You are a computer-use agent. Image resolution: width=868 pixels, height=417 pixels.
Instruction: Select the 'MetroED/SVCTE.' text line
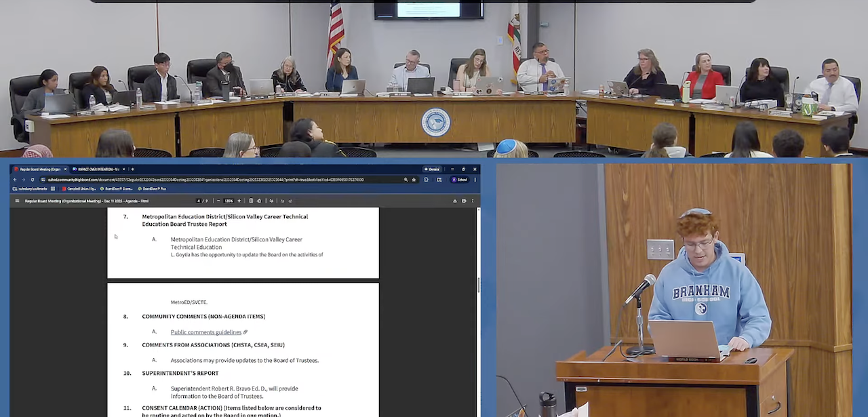coord(189,302)
